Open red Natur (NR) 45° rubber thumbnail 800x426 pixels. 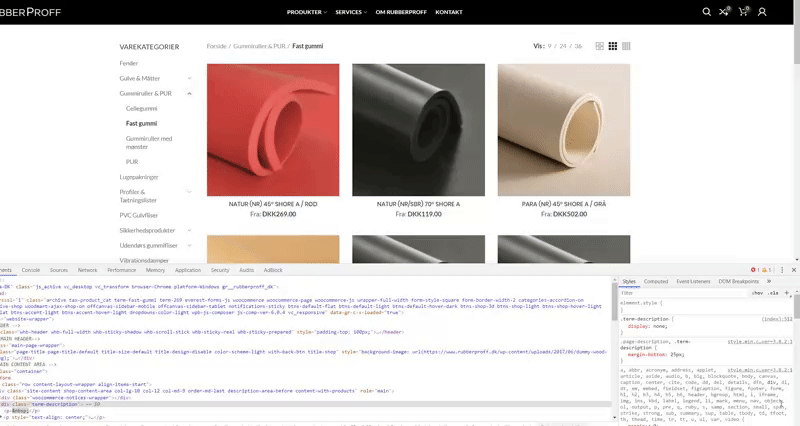[x=273, y=130]
